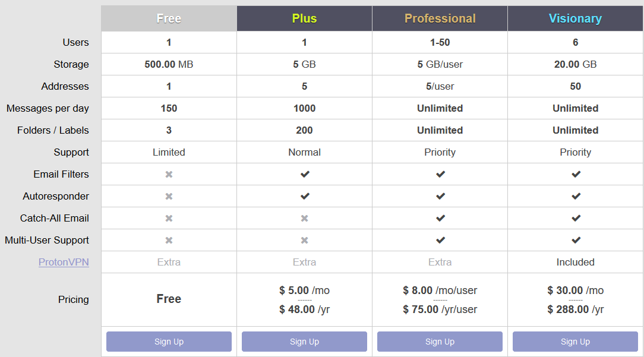Click Email Filters checkmark in Plus column

(304, 174)
